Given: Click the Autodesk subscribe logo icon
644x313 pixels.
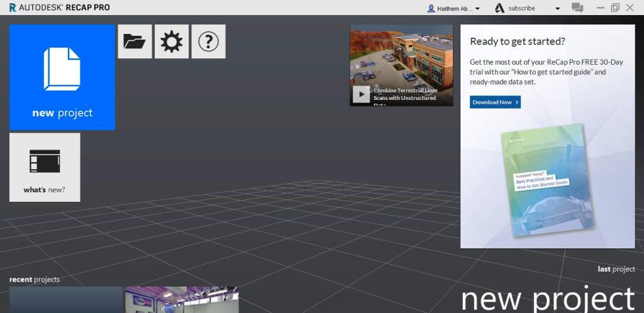Looking at the screenshot, I should pyautogui.click(x=499, y=8).
